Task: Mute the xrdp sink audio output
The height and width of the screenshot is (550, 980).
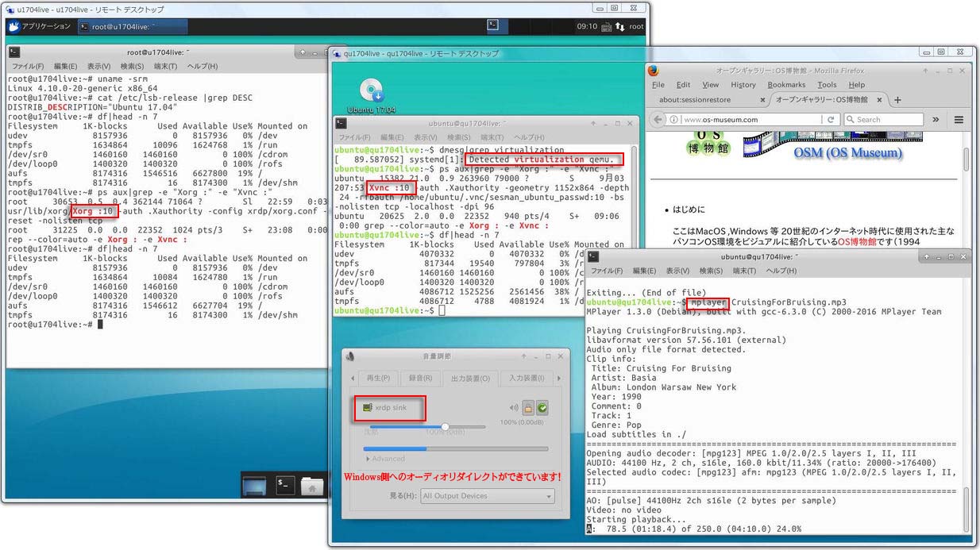Action: click(x=513, y=408)
